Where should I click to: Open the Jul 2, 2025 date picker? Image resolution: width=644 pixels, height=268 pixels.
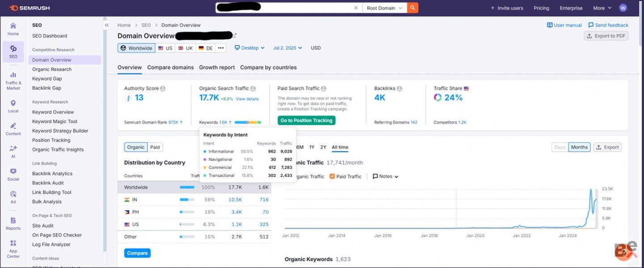287,48
